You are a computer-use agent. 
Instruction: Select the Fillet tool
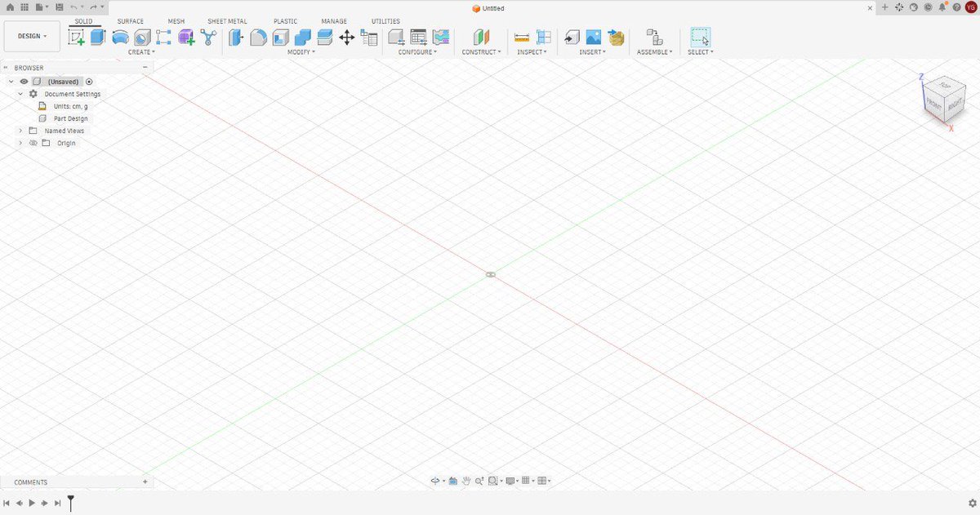(258, 37)
